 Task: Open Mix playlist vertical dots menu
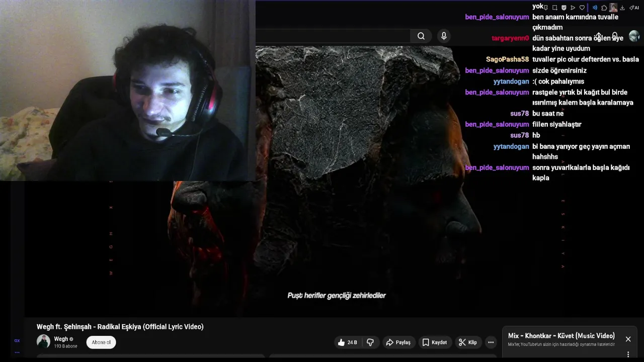tap(628, 354)
